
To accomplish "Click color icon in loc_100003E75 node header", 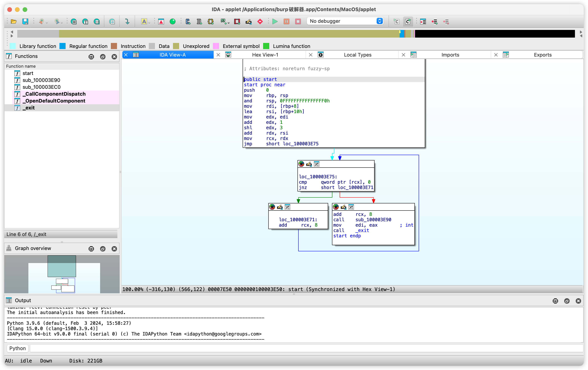I will coord(301,164).
